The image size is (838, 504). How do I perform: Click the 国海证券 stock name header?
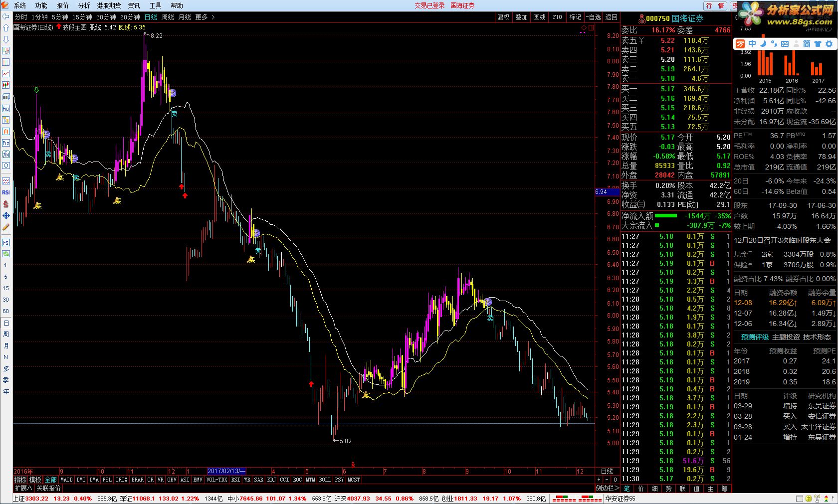click(687, 18)
